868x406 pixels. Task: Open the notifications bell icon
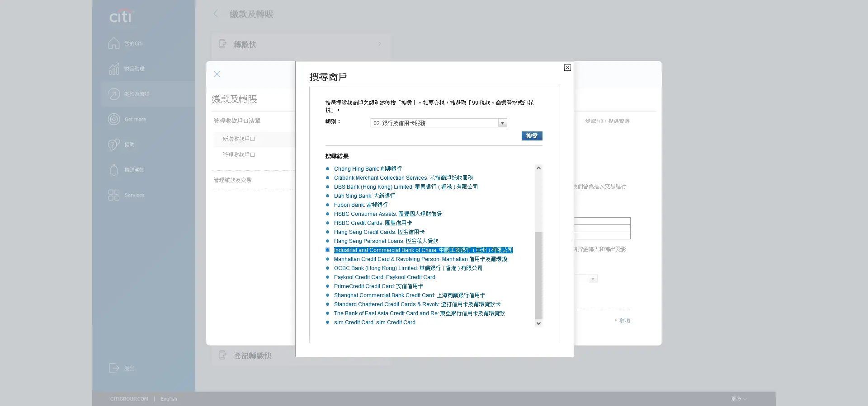(114, 170)
